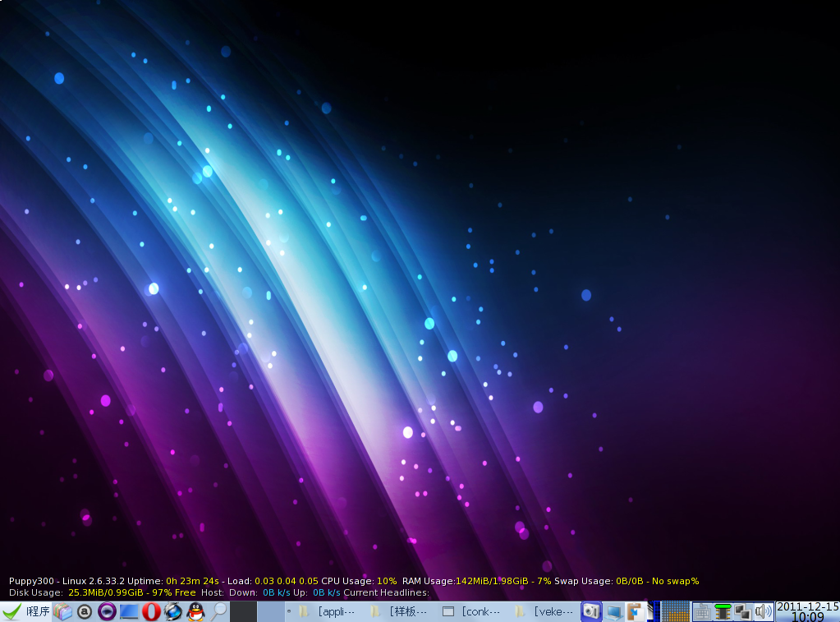Image resolution: width=840 pixels, height=622 pixels.
Task: Open the circled 'a' launcher icon
Action: (85, 612)
